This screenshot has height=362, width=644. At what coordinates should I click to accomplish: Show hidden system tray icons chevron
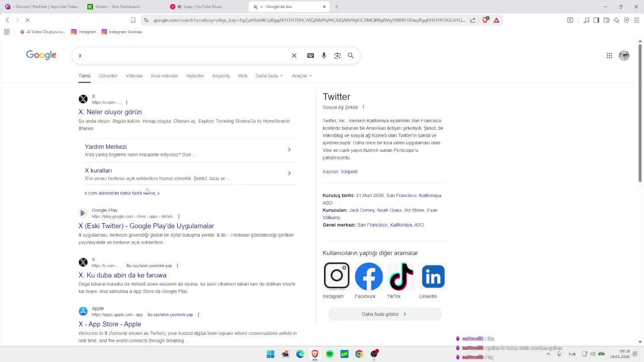(548, 354)
